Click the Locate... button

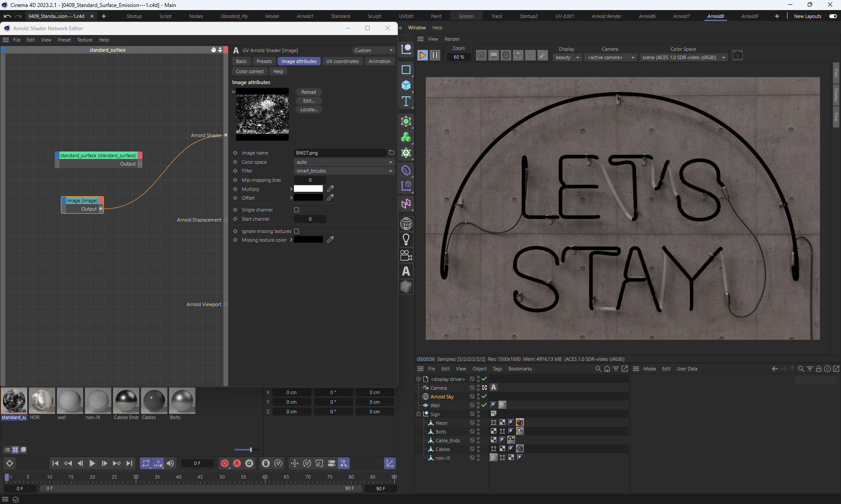coord(308,109)
